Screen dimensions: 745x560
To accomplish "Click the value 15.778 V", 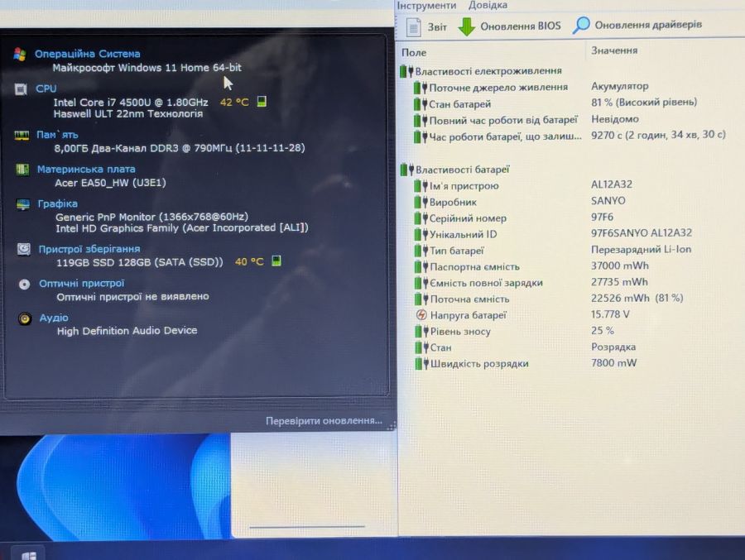I will pos(610,314).
